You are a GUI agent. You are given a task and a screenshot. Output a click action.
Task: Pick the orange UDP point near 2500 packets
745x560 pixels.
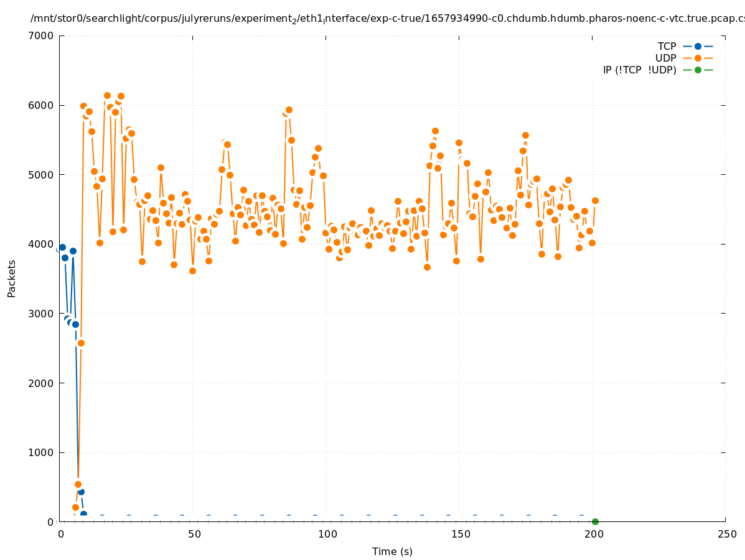coord(81,343)
